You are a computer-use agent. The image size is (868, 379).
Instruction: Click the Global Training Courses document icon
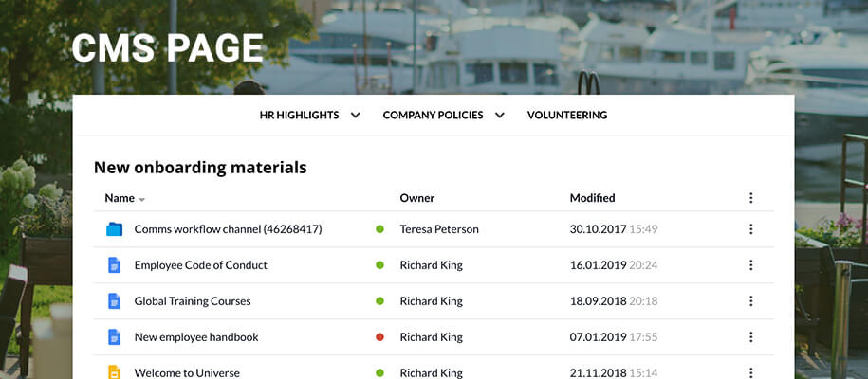pos(115,301)
